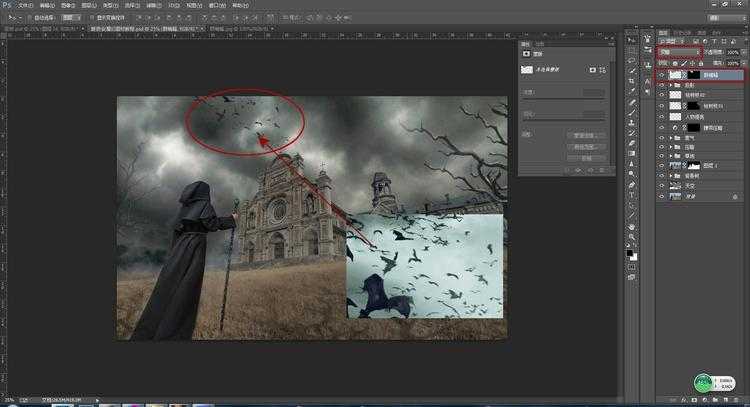Hide the 群蝙蝠 layer using its eye icon

click(661, 75)
